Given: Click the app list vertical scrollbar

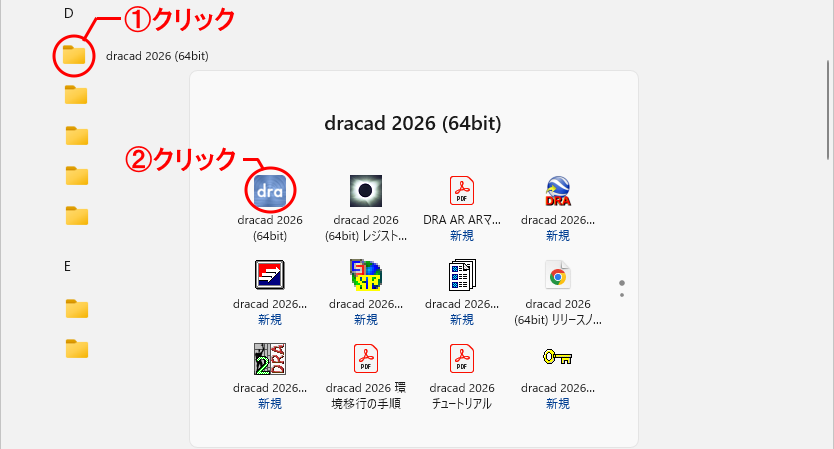Looking at the screenshot, I should (828, 109).
